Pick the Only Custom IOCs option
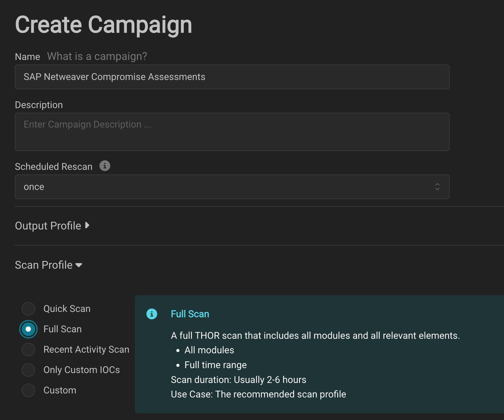504x420 pixels. click(x=29, y=370)
